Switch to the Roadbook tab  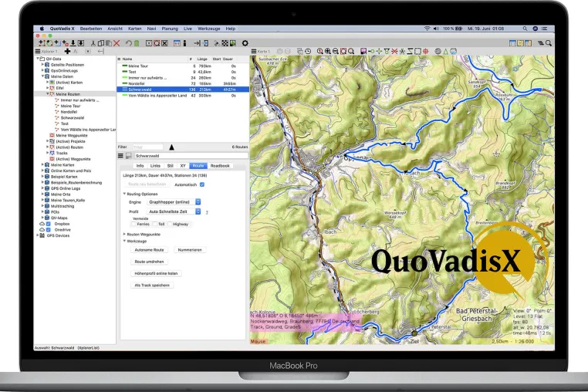pos(220,166)
